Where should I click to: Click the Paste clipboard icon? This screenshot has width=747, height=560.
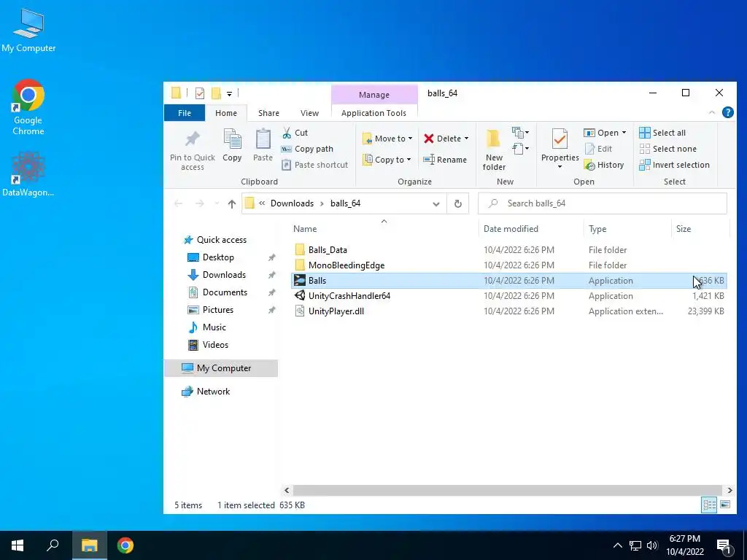point(263,139)
